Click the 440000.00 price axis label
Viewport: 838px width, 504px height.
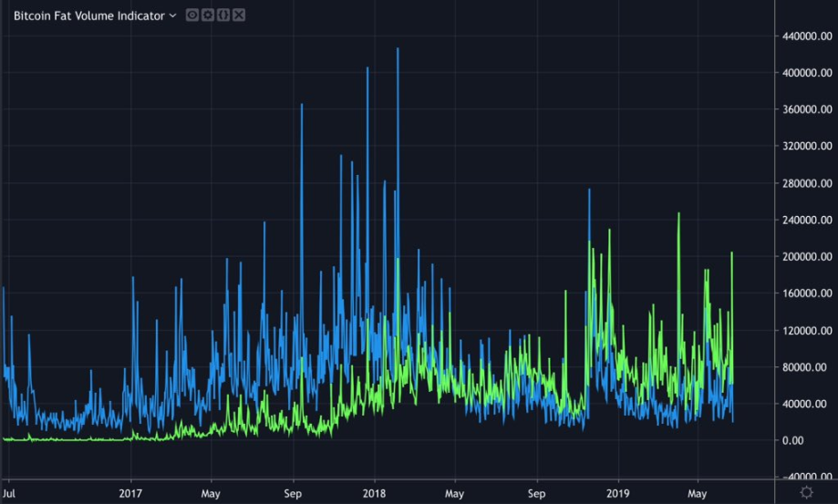click(x=806, y=36)
